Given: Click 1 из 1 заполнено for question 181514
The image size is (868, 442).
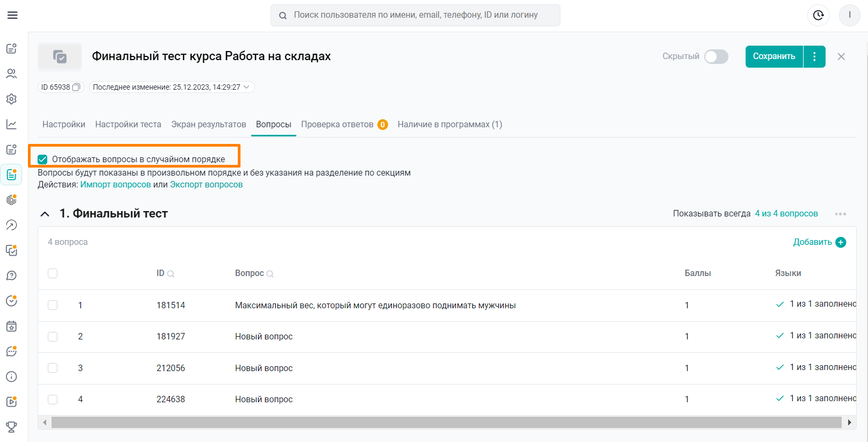Looking at the screenshot, I should pyautogui.click(x=816, y=305).
